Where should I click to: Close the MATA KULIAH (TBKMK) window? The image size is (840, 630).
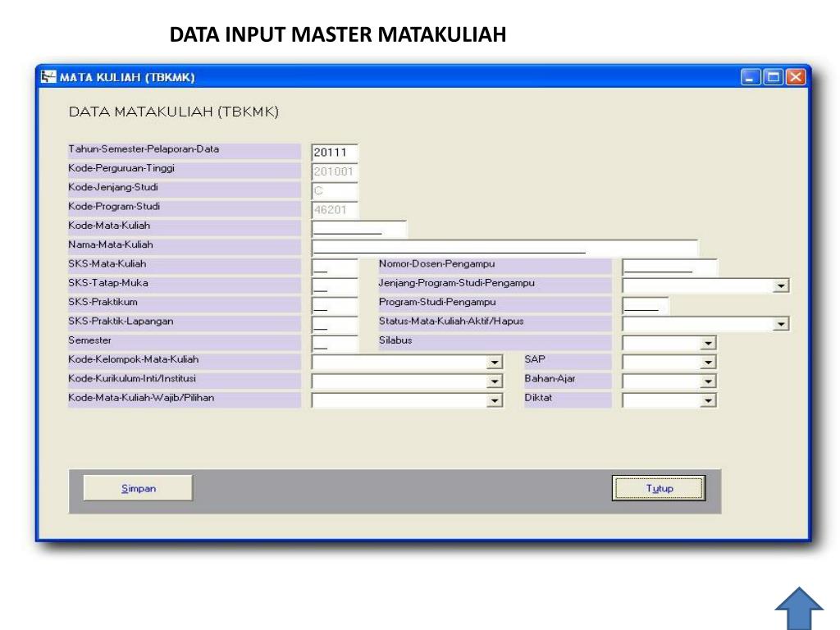click(x=796, y=77)
